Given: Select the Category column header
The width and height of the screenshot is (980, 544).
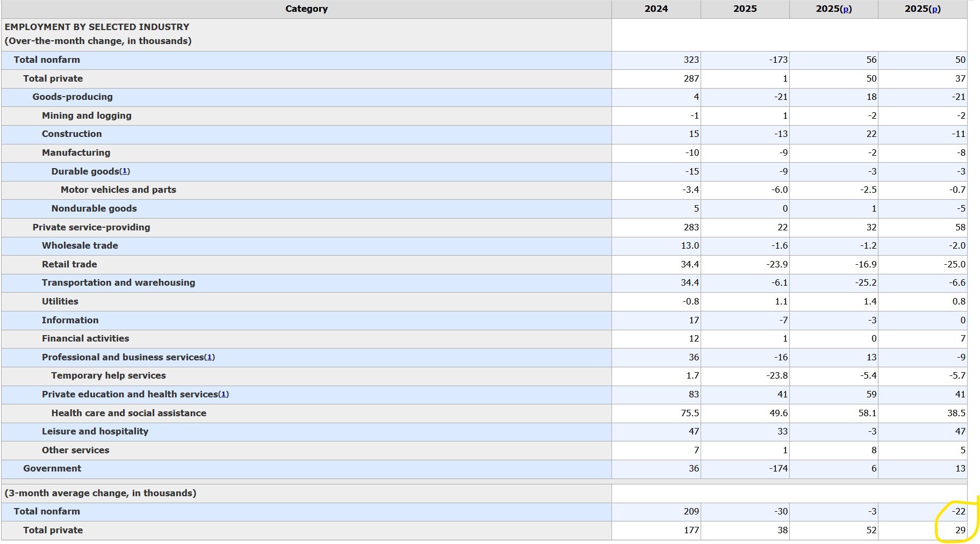Looking at the screenshot, I should [x=306, y=9].
